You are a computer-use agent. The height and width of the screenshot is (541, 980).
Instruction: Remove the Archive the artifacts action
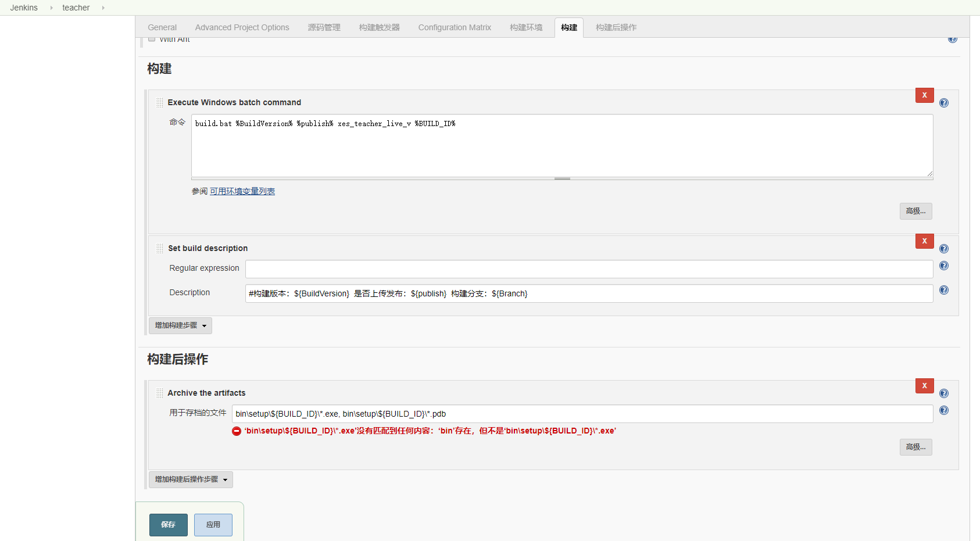tap(924, 386)
